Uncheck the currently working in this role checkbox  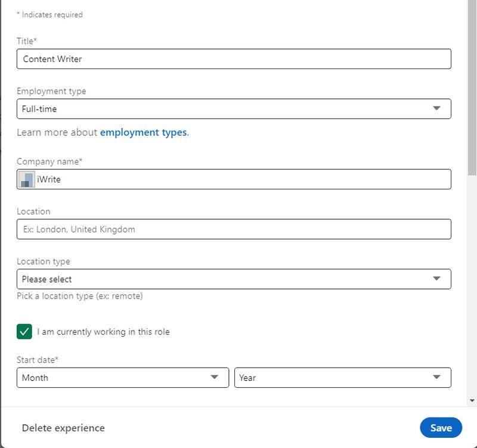point(24,332)
